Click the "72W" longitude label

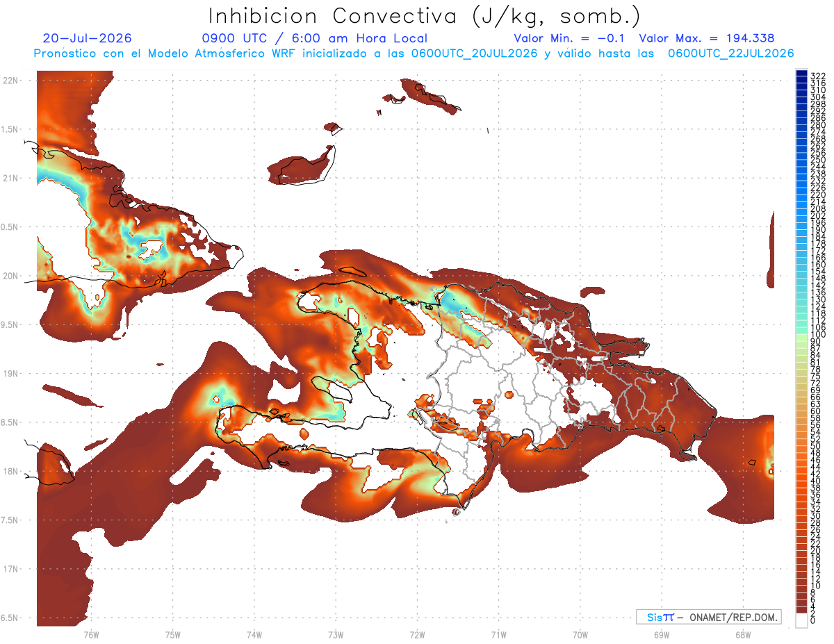[417, 634]
